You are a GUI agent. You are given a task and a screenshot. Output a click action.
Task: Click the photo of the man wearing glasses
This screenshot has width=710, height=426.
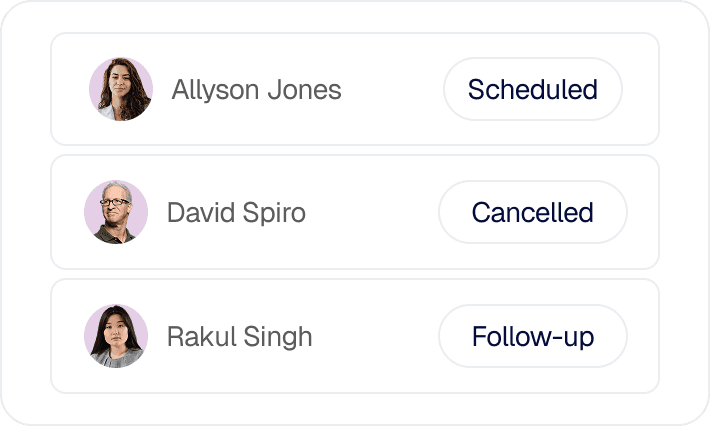(116, 212)
